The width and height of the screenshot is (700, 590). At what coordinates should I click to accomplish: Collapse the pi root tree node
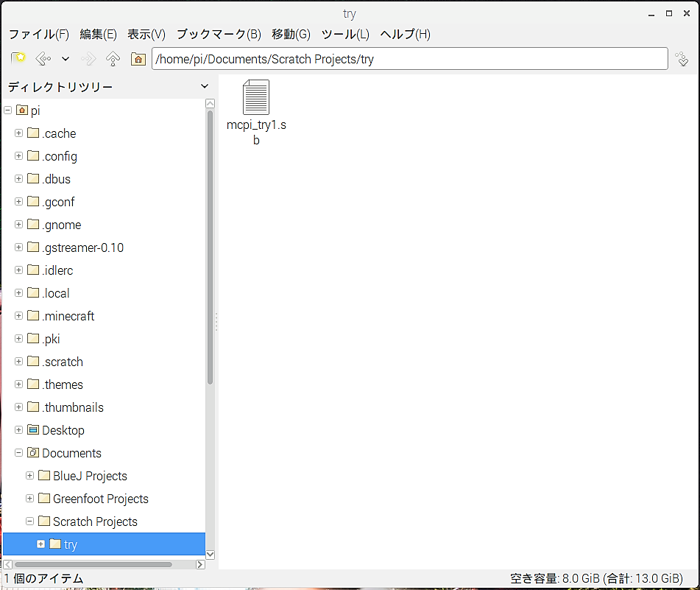pyautogui.click(x=7, y=110)
